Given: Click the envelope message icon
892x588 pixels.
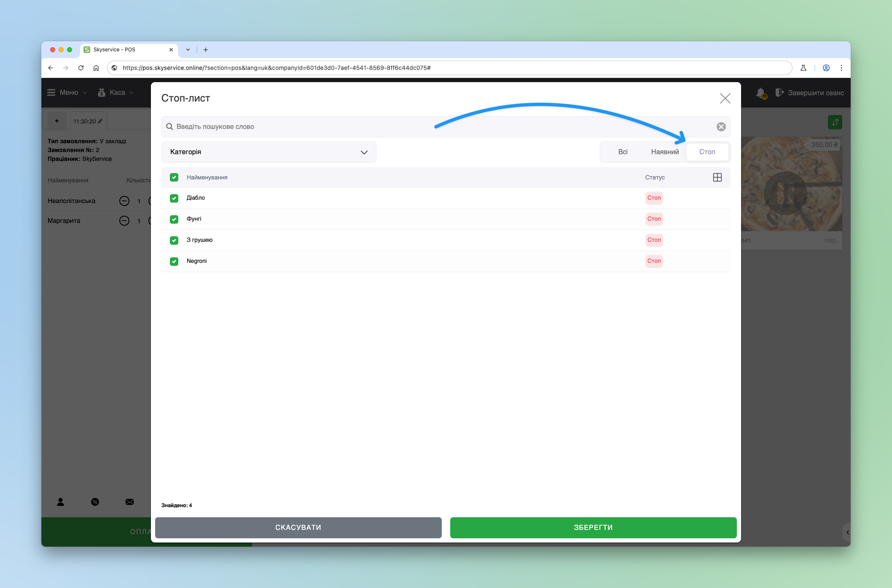Looking at the screenshot, I should coord(129,502).
